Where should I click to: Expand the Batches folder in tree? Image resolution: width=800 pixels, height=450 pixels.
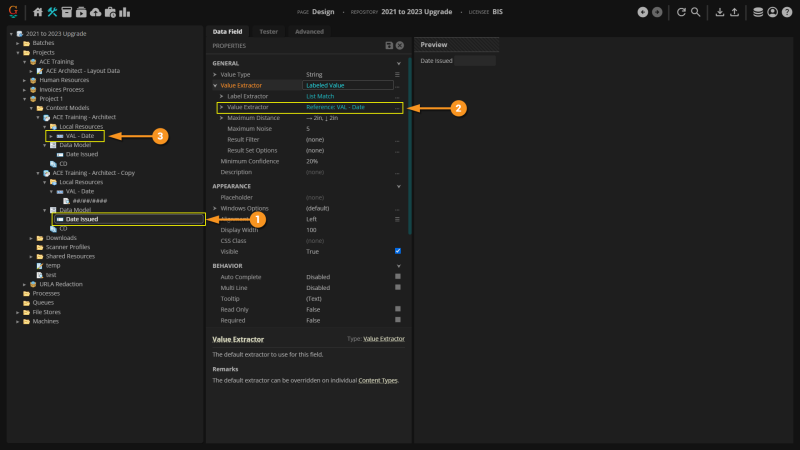pos(18,43)
